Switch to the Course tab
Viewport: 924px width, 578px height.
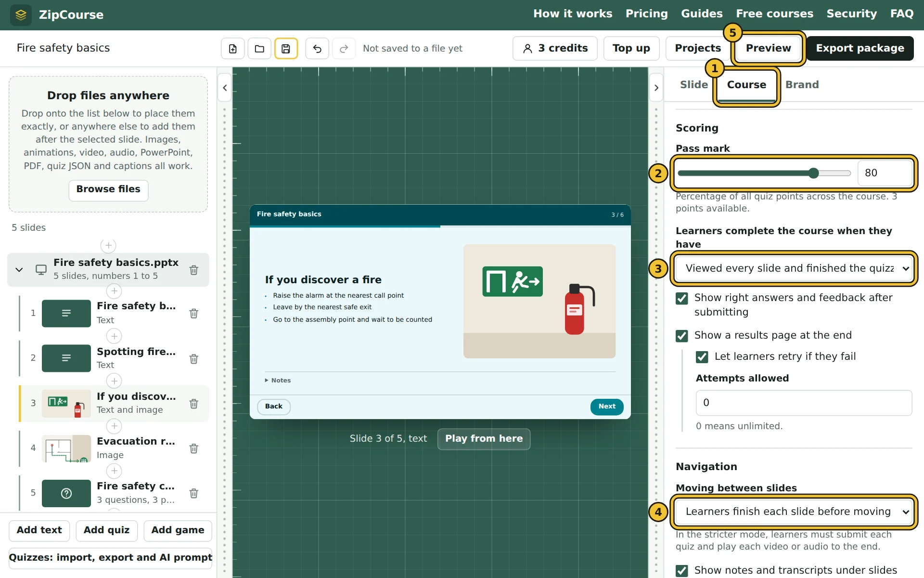click(746, 85)
